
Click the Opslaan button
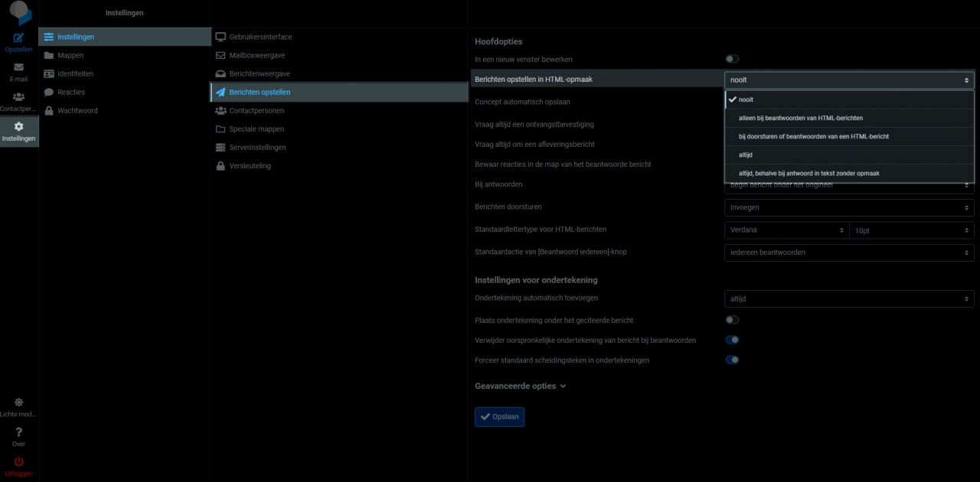(499, 416)
